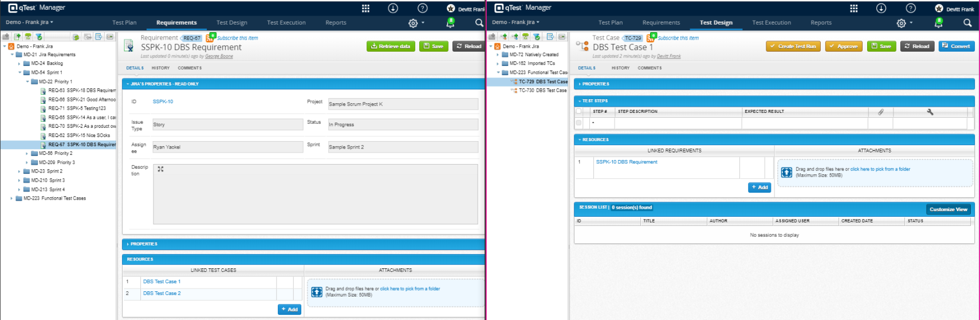Viewport: 980px width, 320px height.
Task: Expand MD-72 Natively Created folder
Action: 498,55
